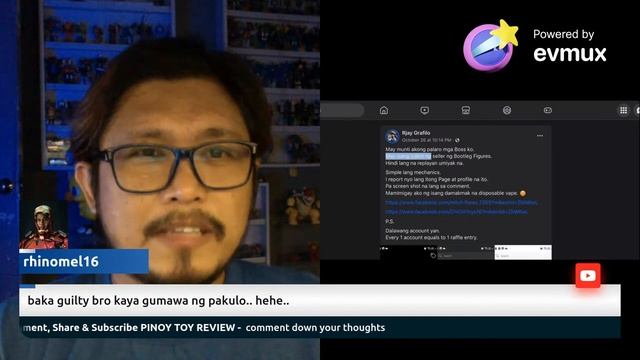Open the Facebook Groups tab
Screen dimensions: 640x360
tap(507, 110)
